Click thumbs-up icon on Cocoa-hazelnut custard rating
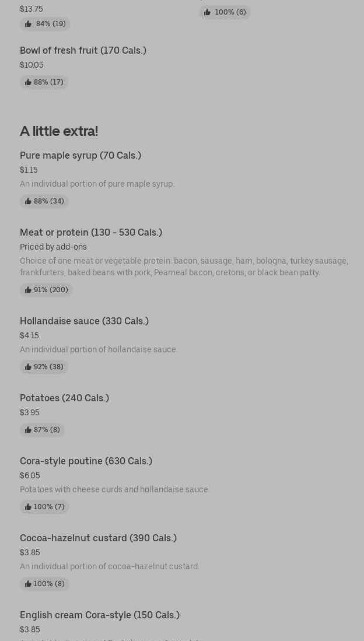Image resolution: width=364 pixels, height=641 pixels. click(x=28, y=584)
